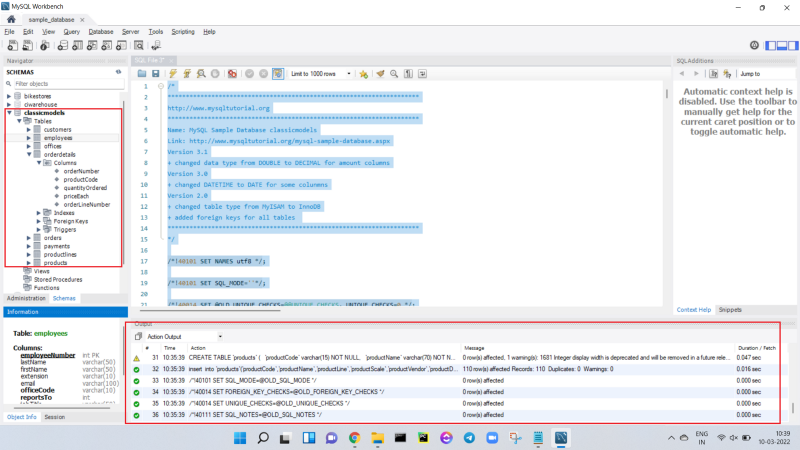The image size is (800, 450).
Task: Create a new SQL tab from main toolbar
Action: pos(12,45)
